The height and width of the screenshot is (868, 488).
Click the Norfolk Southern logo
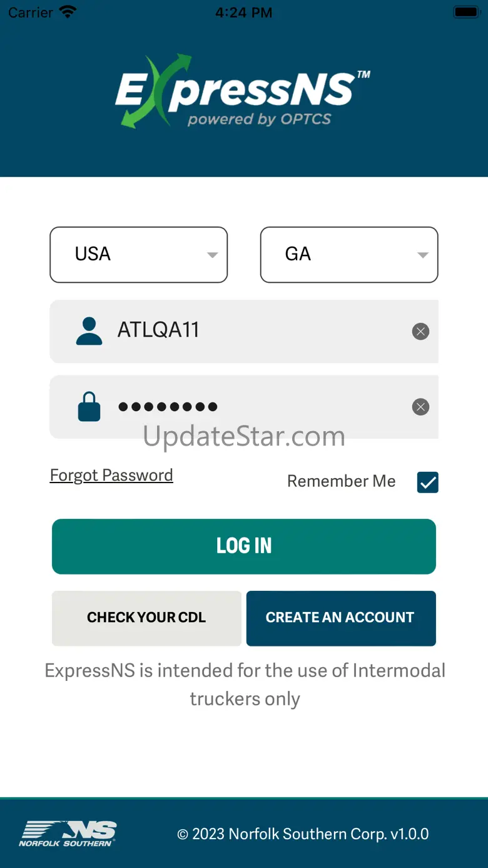pyautogui.click(x=68, y=834)
